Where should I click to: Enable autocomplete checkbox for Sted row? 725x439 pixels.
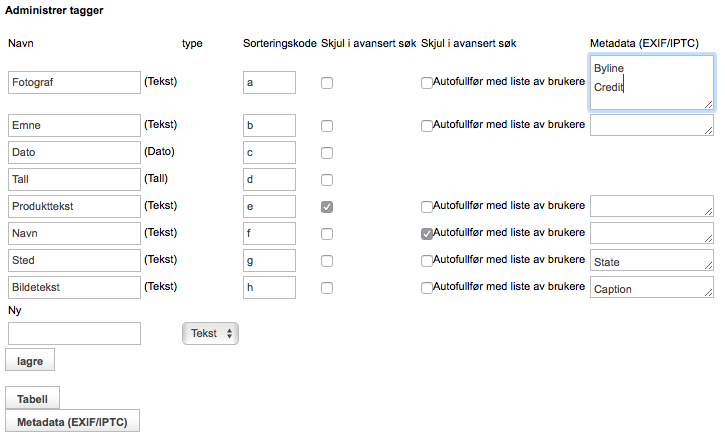[x=427, y=261]
